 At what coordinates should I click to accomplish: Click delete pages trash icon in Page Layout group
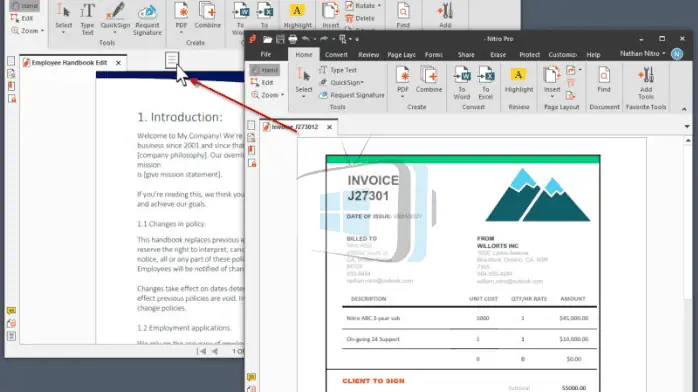571,83
